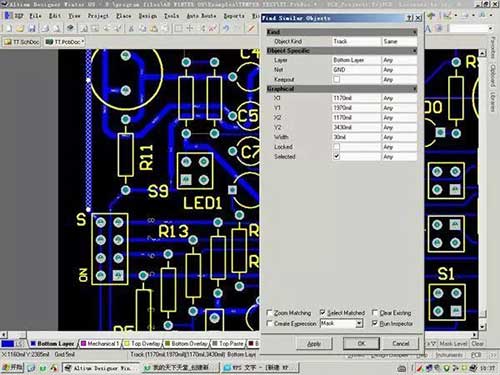Click the red interactive routing toolbar icon
Screen dimensions: 500x375
[x=251, y=29]
